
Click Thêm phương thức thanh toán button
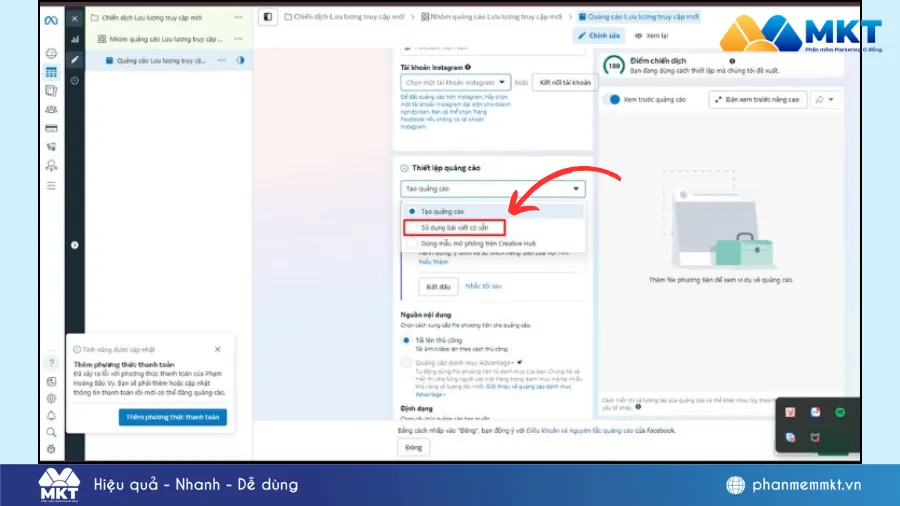pyautogui.click(x=172, y=417)
